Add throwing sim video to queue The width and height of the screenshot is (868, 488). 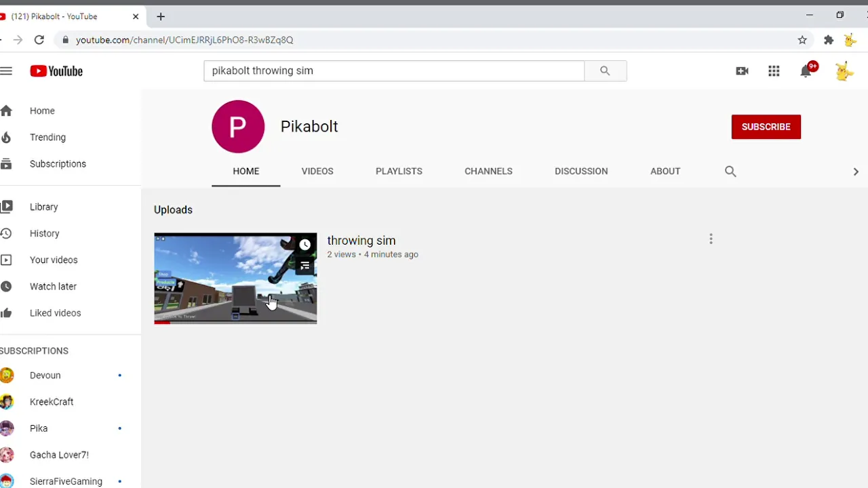point(305,266)
